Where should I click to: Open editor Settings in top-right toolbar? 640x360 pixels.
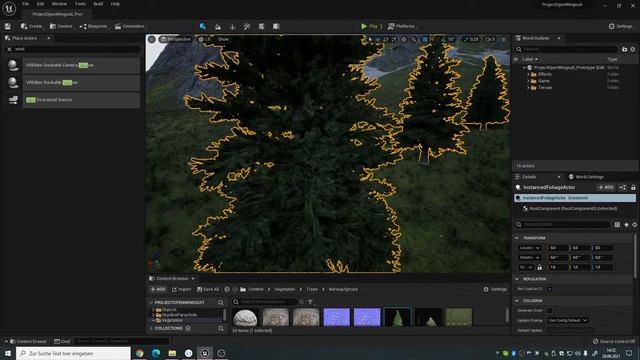pos(620,26)
